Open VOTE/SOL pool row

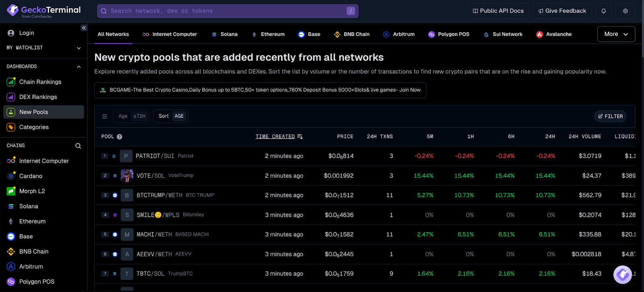(365, 176)
